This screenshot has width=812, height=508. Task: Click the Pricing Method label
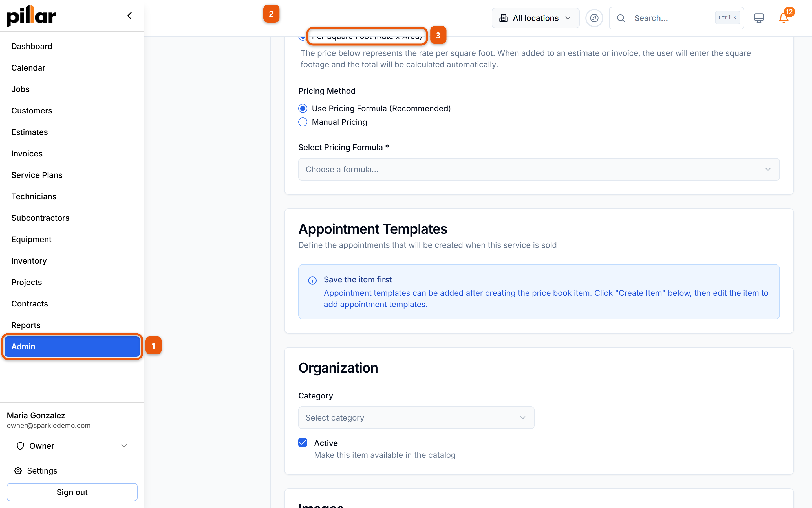click(327, 91)
